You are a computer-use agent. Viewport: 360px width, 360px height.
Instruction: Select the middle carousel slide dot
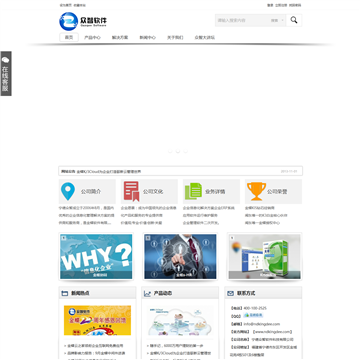178,151
